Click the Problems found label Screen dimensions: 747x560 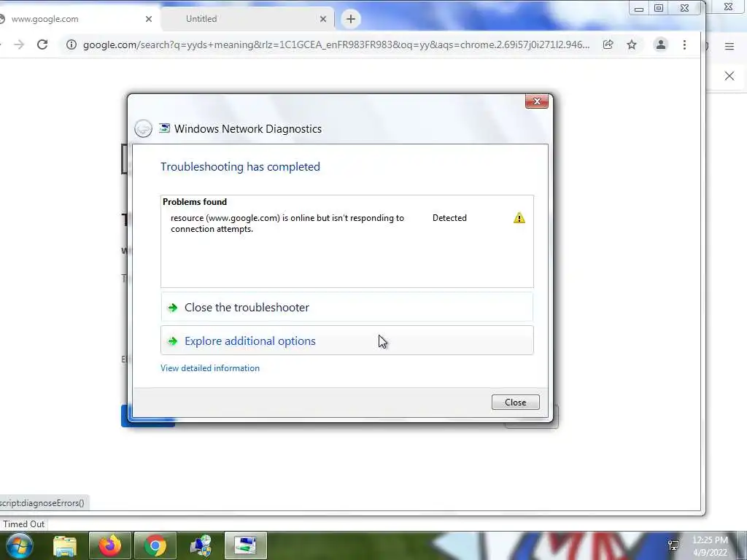[x=195, y=202]
